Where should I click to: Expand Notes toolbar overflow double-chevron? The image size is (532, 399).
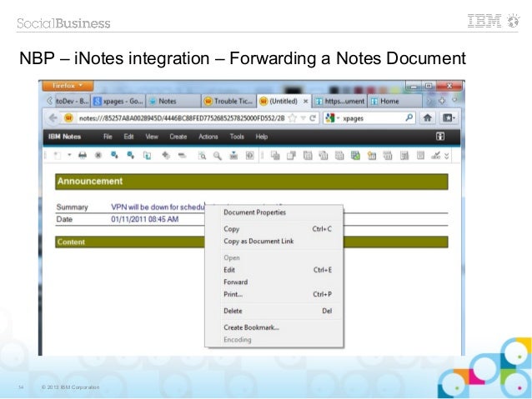446,156
